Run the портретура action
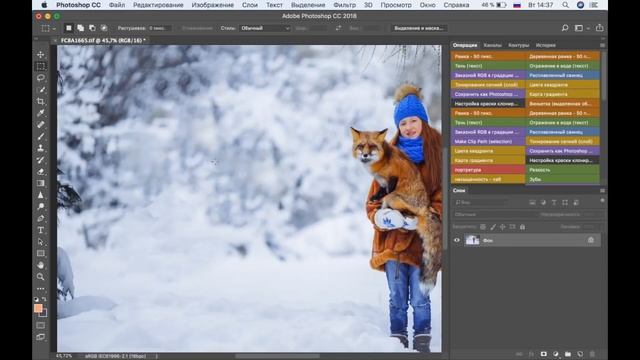 (488, 170)
